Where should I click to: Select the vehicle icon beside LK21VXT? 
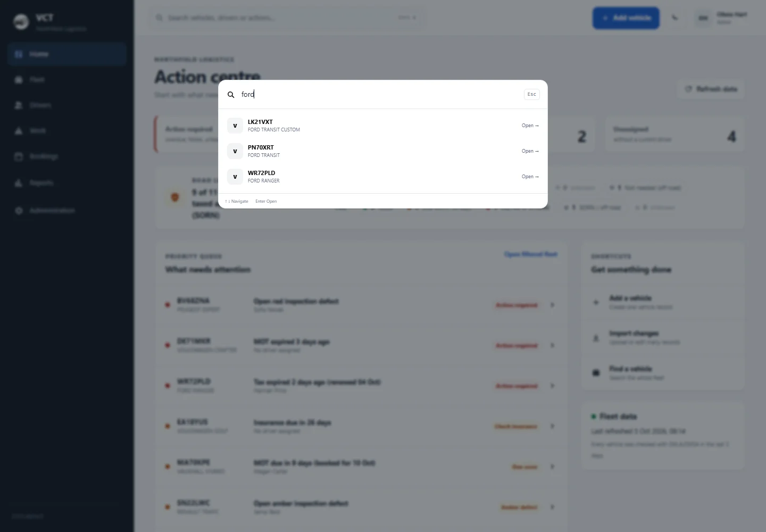(235, 126)
